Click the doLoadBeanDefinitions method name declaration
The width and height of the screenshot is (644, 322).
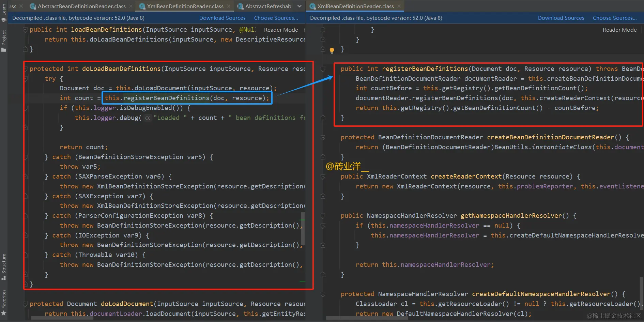point(121,69)
